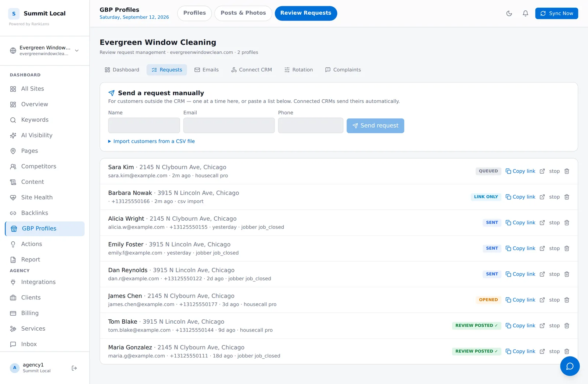Click the Sync Now button
The width and height of the screenshot is (588, 384).
pyautogui.click(x=556, y=14)
